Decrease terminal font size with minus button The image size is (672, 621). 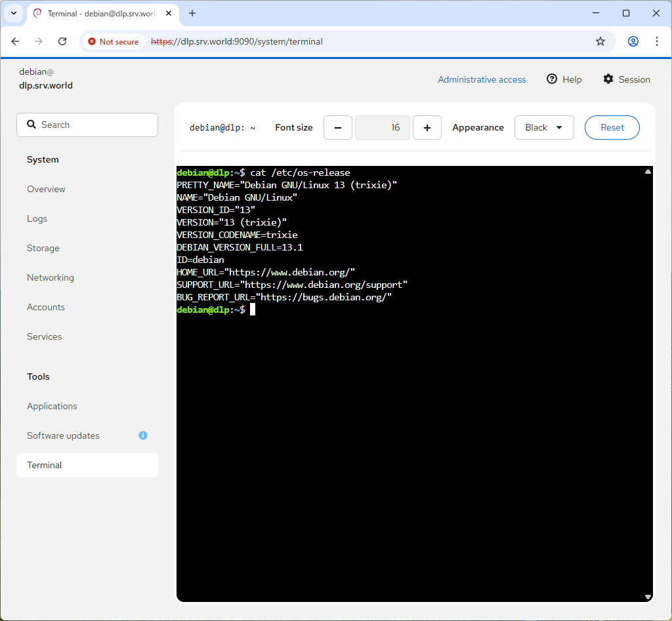point(338,128)
